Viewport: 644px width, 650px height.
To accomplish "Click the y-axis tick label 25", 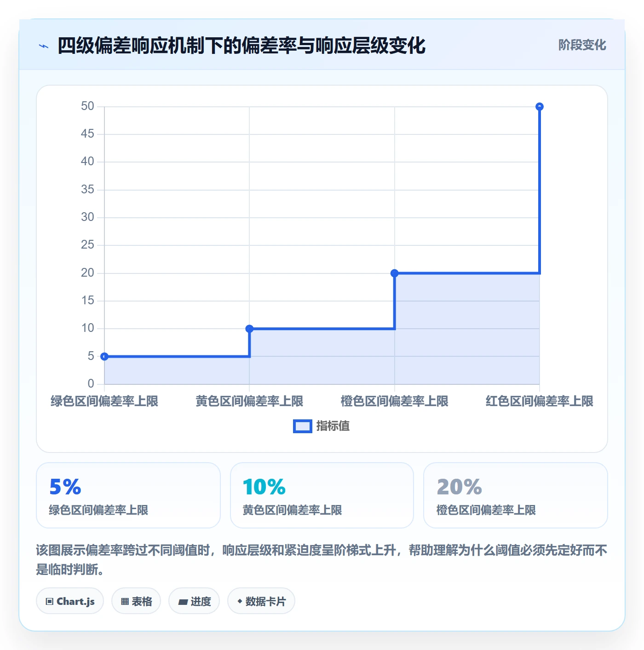I will 87,245.
